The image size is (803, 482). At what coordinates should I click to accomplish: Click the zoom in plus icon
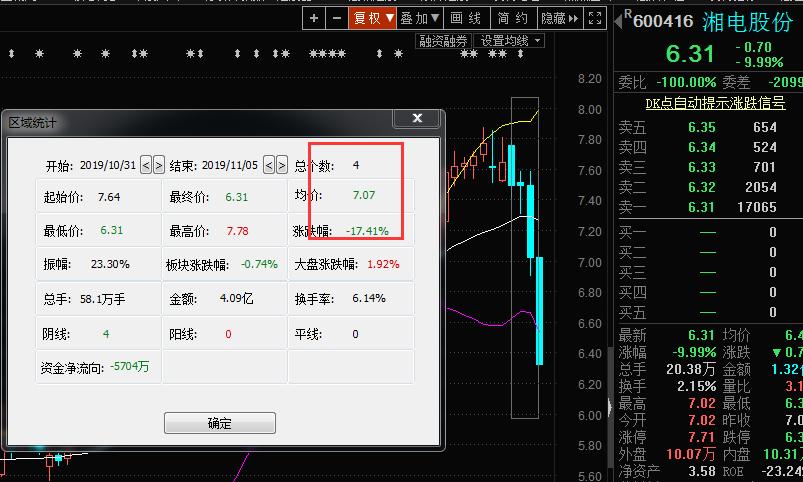[x=314, y=18]
